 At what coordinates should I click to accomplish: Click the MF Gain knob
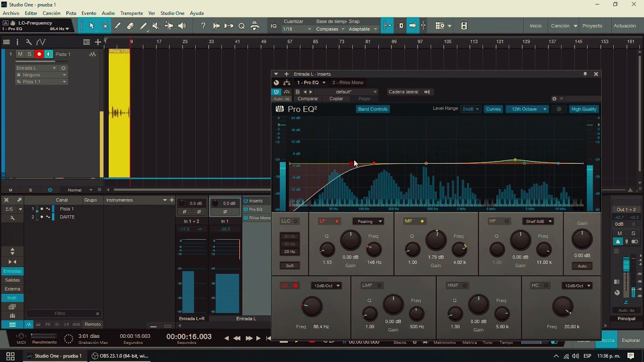[436, 241]
